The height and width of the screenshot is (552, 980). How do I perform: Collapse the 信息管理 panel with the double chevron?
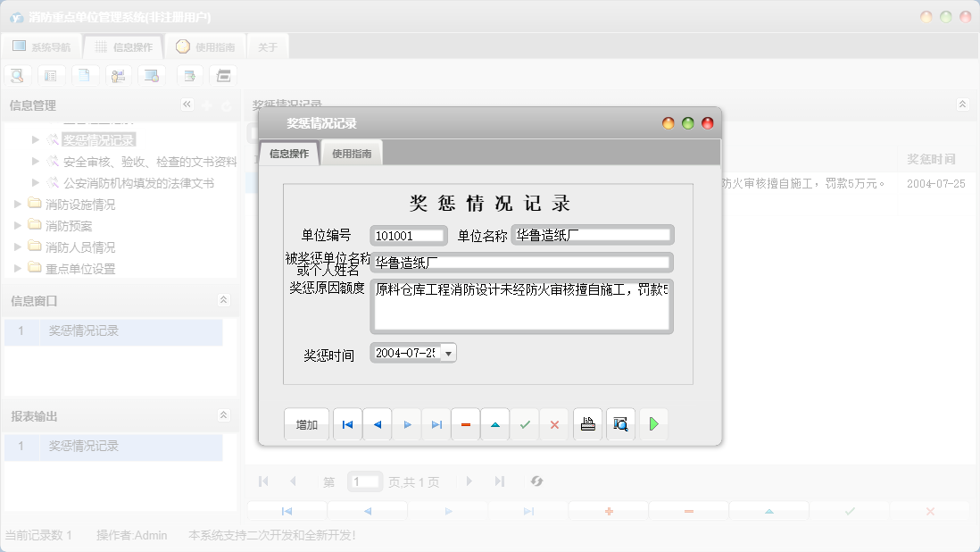[187, 105]
